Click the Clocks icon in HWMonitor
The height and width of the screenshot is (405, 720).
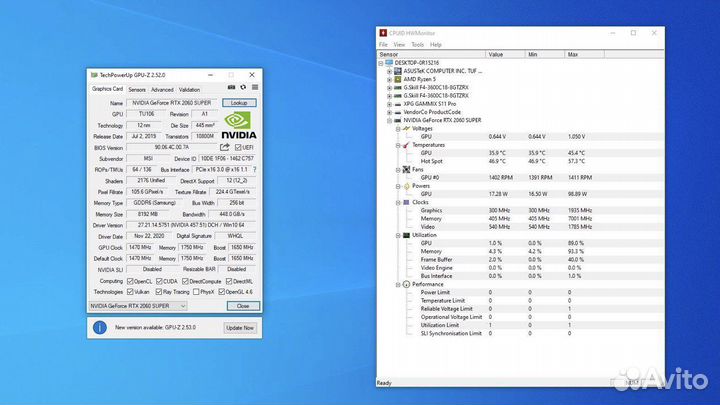tap(406, 202)
